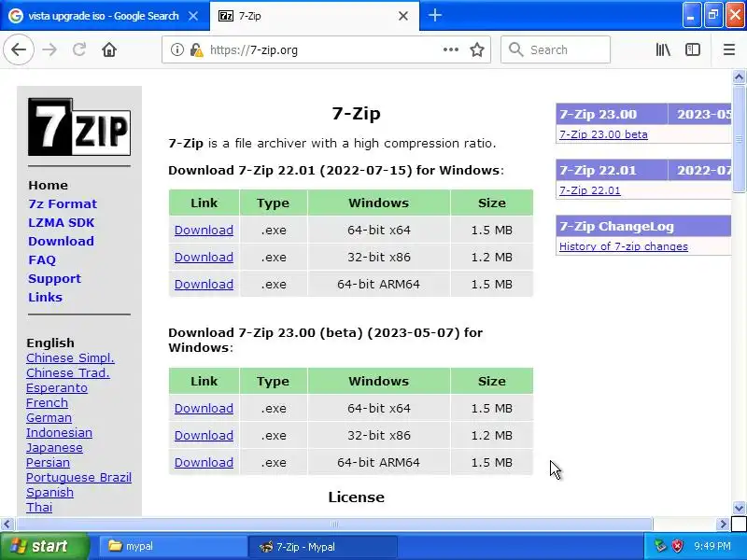This screenshot has width=747, height=560.
Task: Open the browser Home page icon
Action: (109, 49)
